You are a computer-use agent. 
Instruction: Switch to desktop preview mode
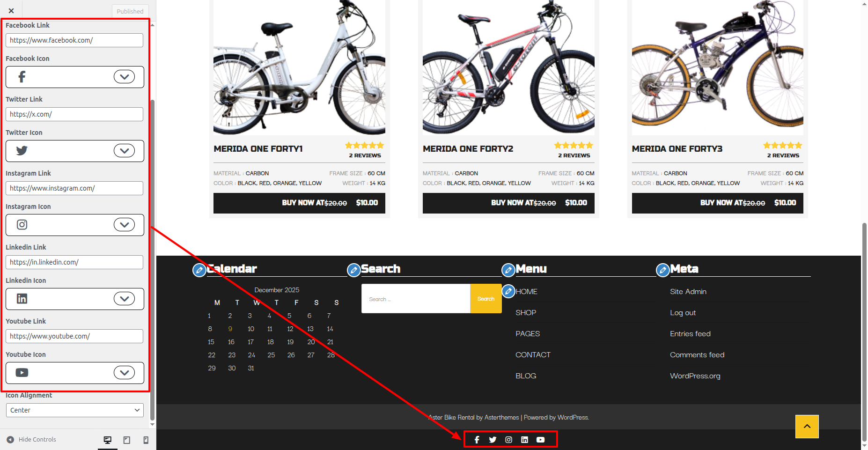pos(108,440)
